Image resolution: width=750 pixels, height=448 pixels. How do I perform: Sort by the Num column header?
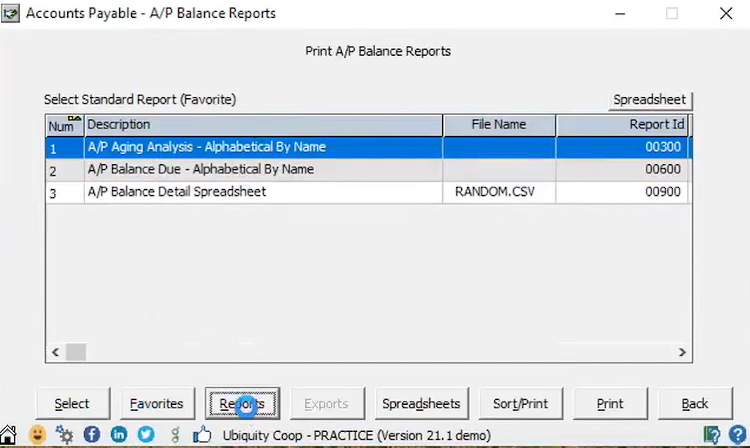coord(65,125)
